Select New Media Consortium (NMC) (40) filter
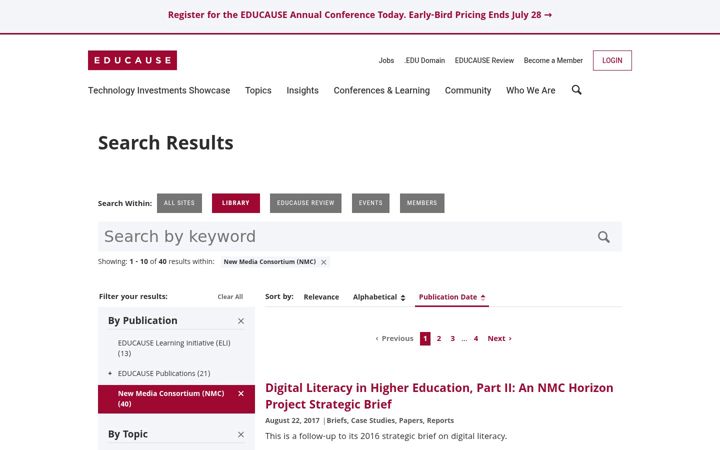Image resolution: width=720 pixels, height=450 pixels. click(171, 399)
